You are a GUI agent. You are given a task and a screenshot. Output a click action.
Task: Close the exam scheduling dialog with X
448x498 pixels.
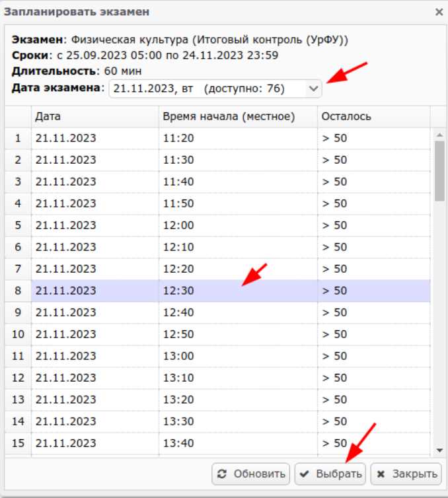coord(439,12)
